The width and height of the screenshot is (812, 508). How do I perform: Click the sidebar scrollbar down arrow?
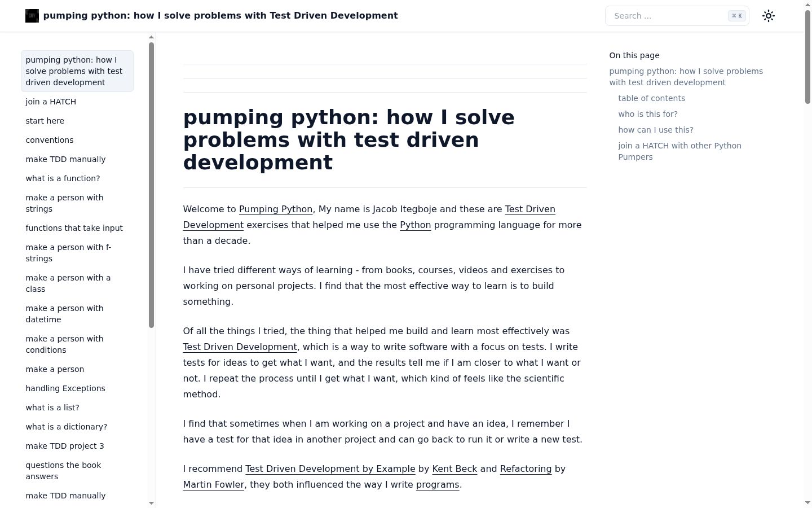click(151, 503)
